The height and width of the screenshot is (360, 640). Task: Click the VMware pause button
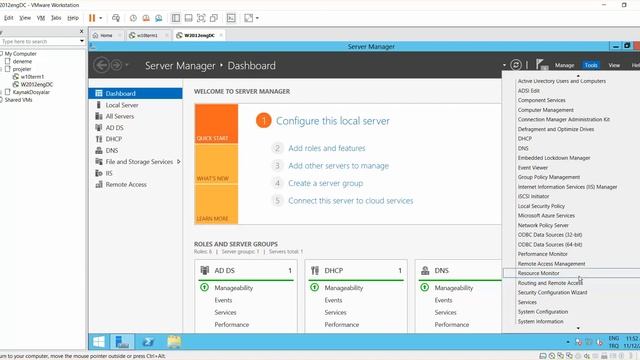(92, 18)
